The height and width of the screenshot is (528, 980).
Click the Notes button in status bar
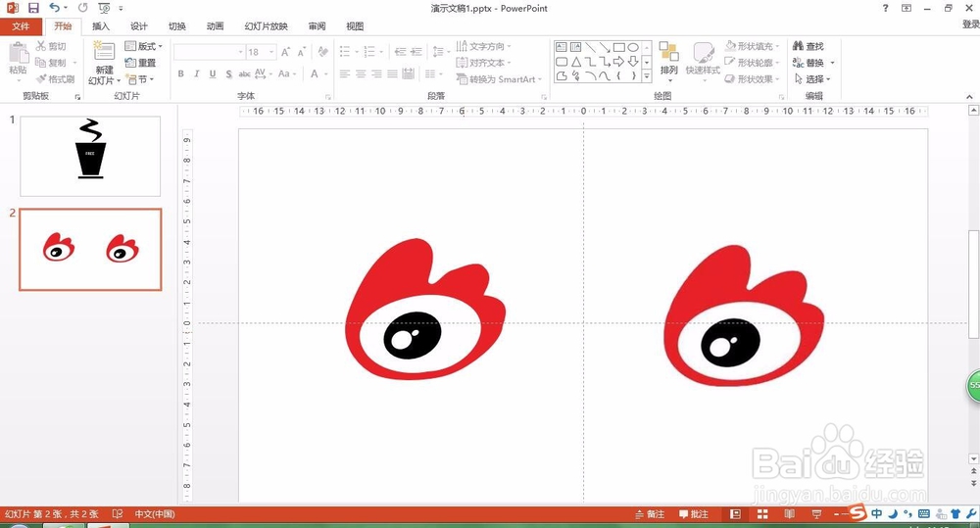[x=650, y=514]
